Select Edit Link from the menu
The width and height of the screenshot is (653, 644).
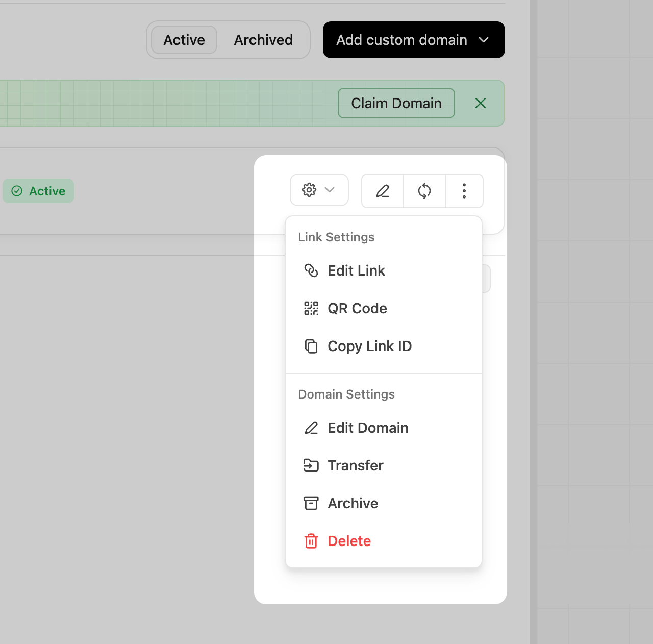384,270
